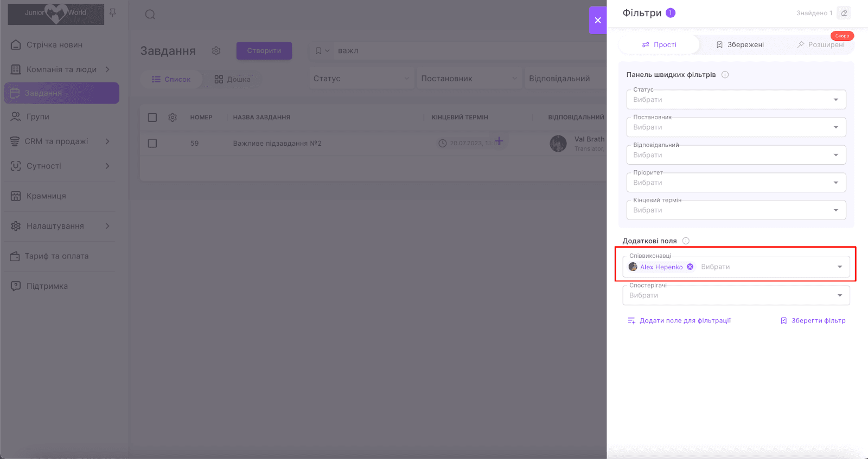This screenshot has height=459, width=868.
Task: Expand the Кінцевий термін filter dropdown
Action: coord(736,210)
